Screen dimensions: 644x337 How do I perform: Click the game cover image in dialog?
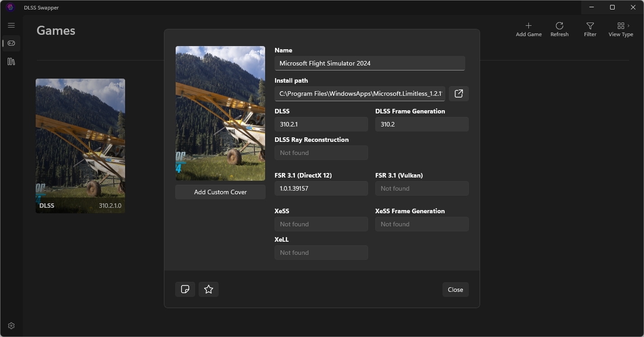click(x=220, y=113)
